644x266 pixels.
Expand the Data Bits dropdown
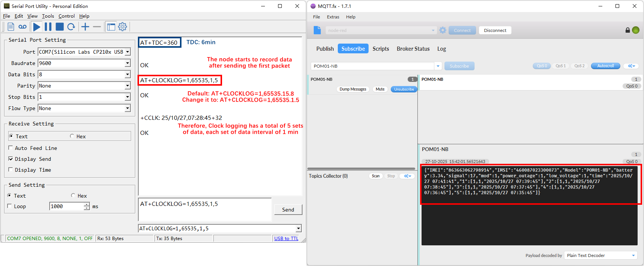128,74
